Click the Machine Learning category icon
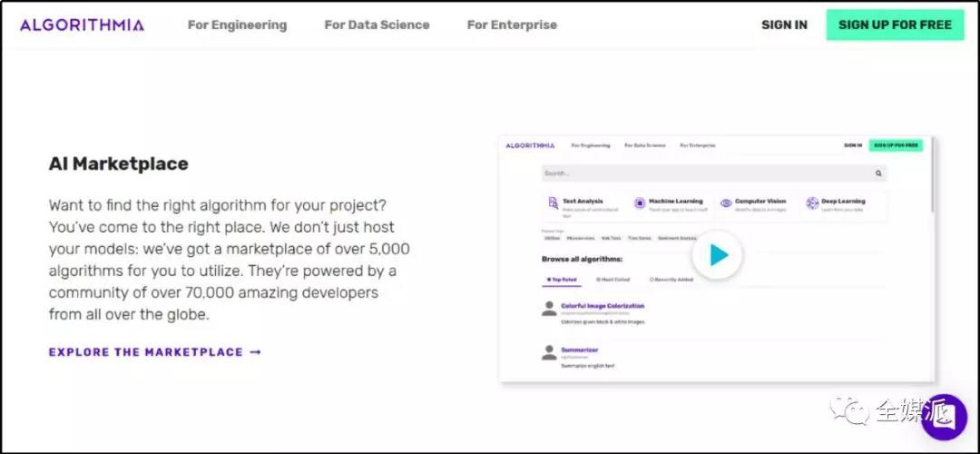This screenshot has width=980, height=454. tap(639, 203)
